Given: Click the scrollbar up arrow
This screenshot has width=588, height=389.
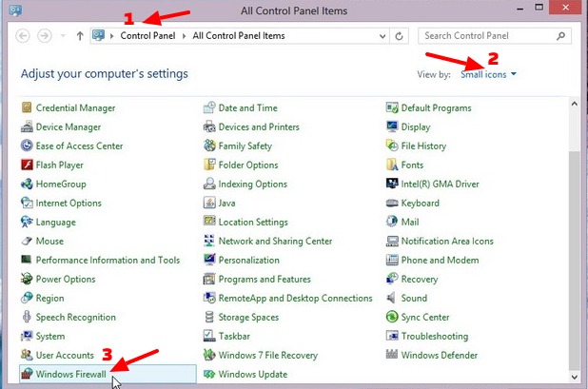Looking at the screenshot, I should (574, 104).
